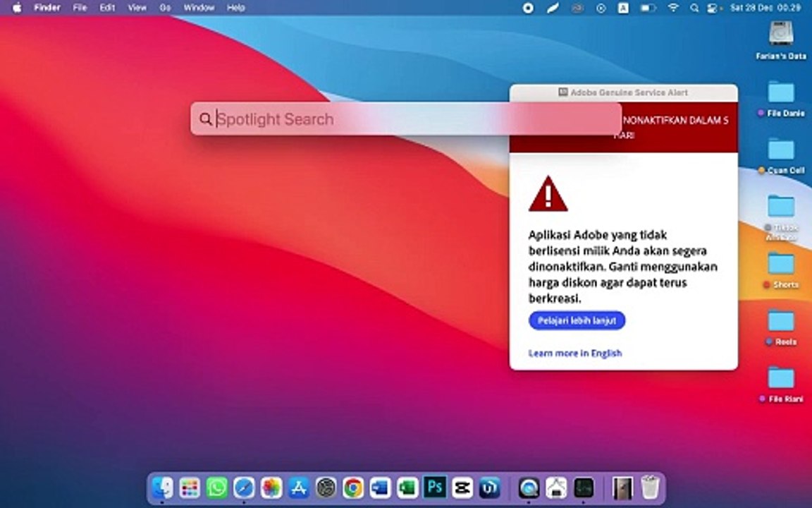
Task: Open the Trash in the Dock
Action: point(650,488)
